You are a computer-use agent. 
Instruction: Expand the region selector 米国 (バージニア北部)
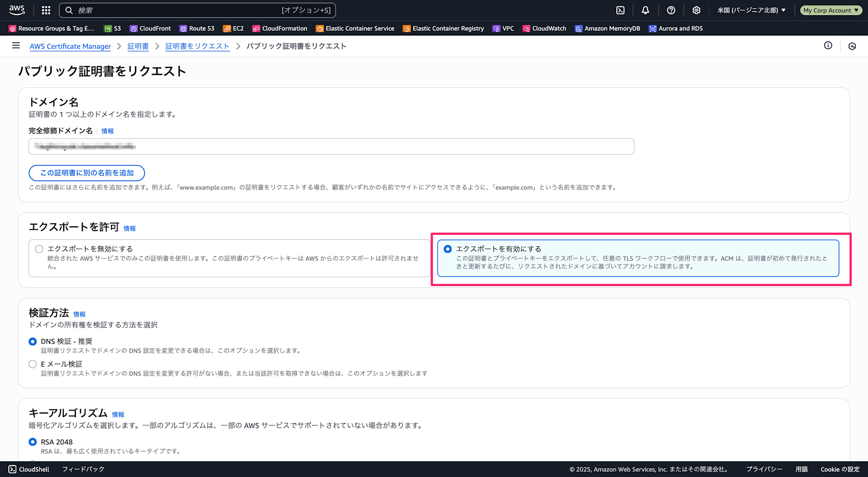pos(751,10)
